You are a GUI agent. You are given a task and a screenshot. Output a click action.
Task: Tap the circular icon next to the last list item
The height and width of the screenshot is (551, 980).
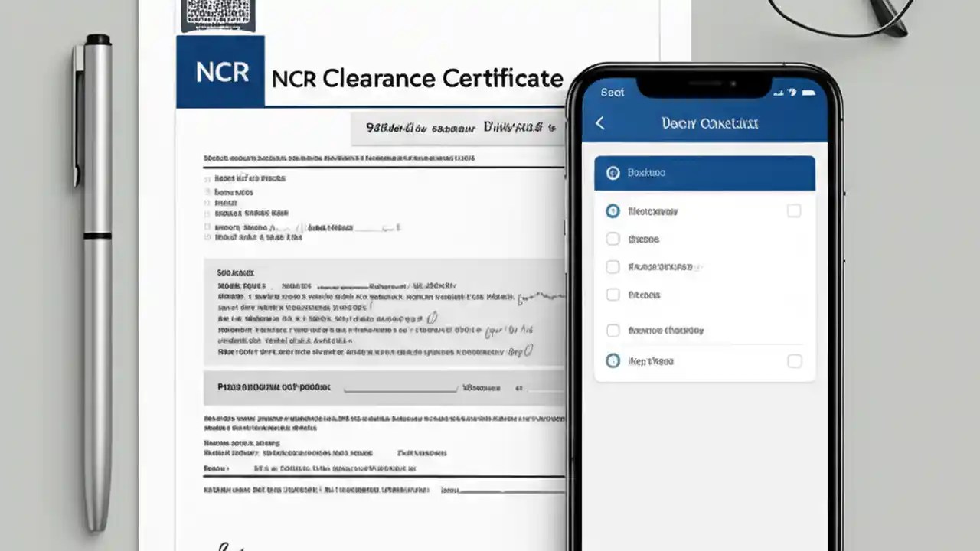click(x=612, y=360)
